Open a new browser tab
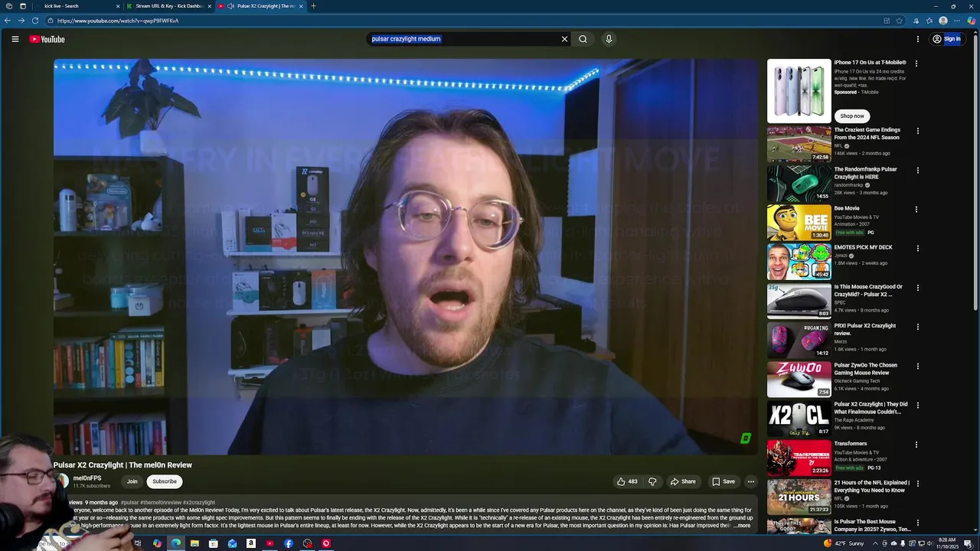 click(313, 6)
